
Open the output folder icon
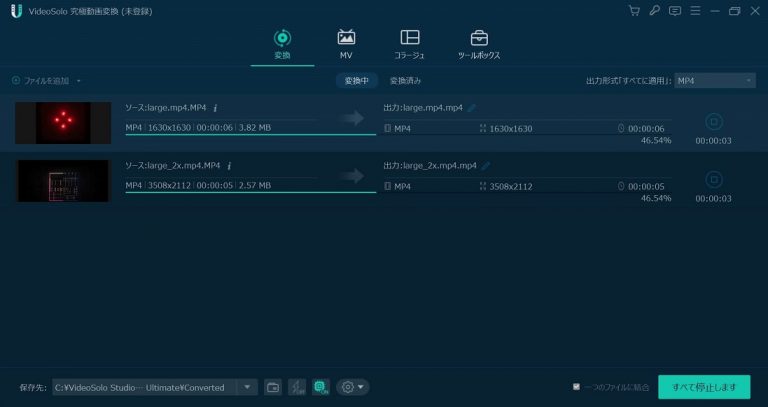coord(273,387)
